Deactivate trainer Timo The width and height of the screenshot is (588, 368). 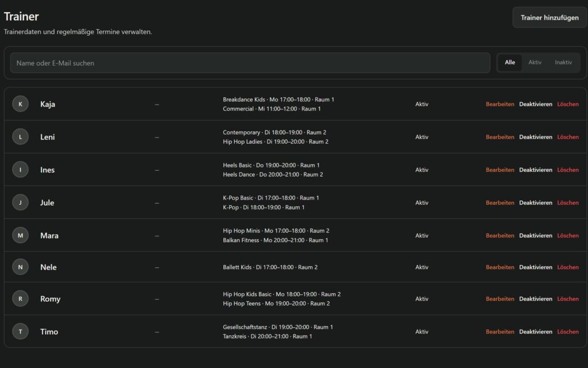536,332
